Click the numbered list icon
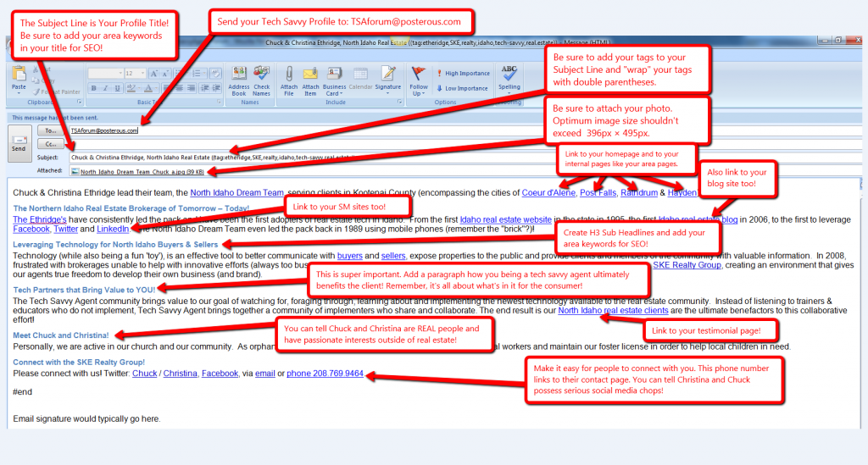 198,73
